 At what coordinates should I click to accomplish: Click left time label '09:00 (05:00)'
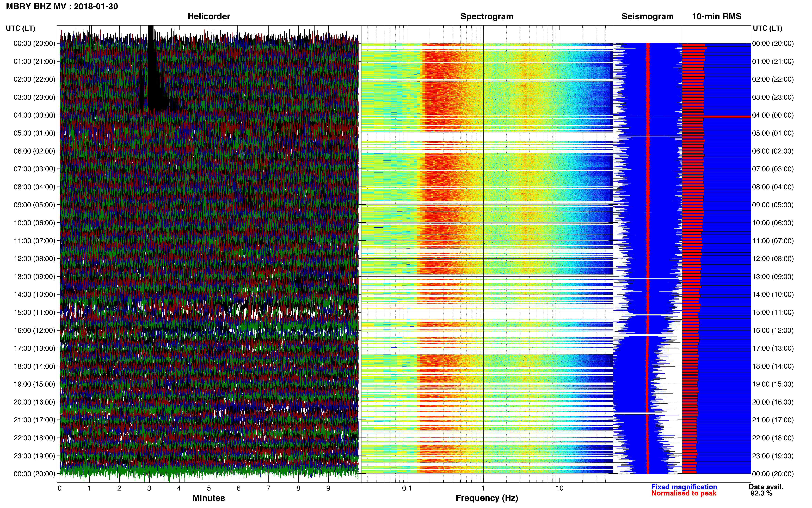(34, 205)
